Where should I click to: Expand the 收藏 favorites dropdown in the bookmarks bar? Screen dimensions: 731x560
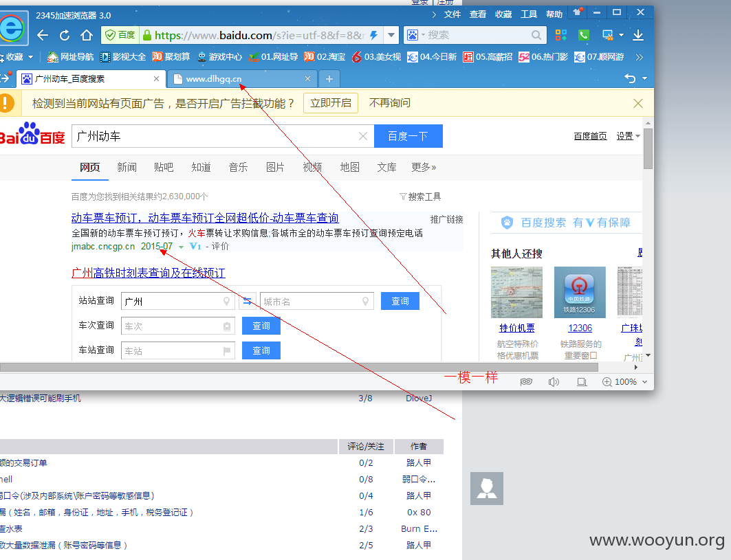pos(31,57)
